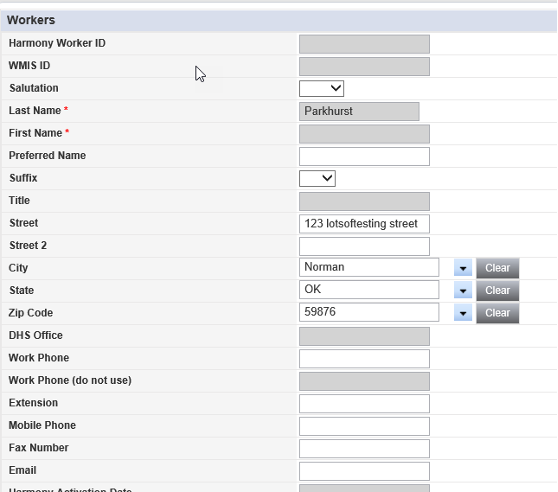Screen dimensions: 558x492
Task: Click the State field containing OK
Action: (369, 290)
